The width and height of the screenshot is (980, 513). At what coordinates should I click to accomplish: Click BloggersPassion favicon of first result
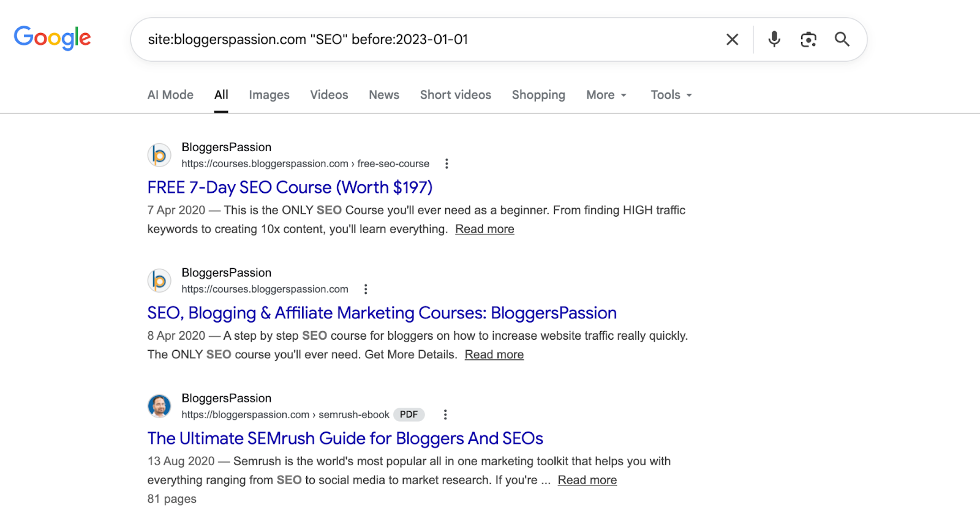click(159, 155)
